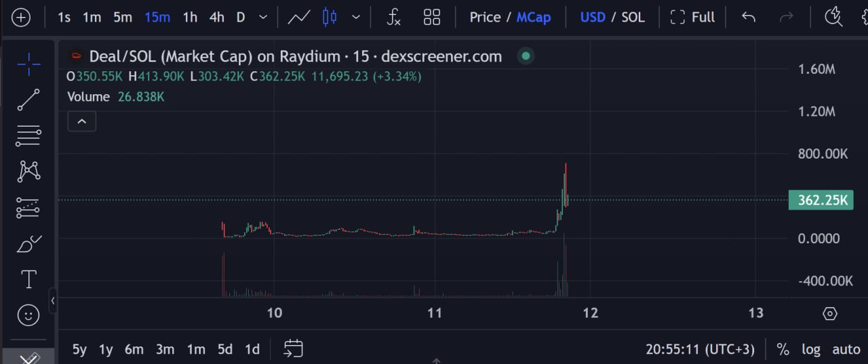Set range to 1y

click(x=106, y=349)
